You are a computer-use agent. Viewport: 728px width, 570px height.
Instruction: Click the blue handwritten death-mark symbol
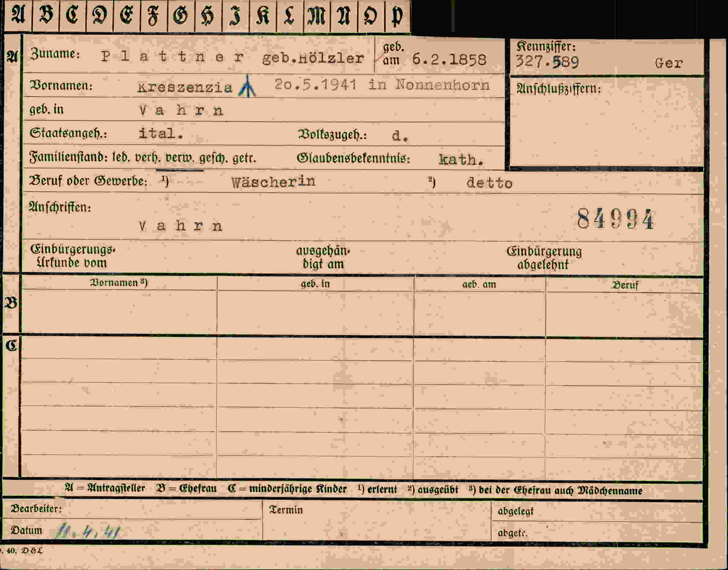(247, 86)
